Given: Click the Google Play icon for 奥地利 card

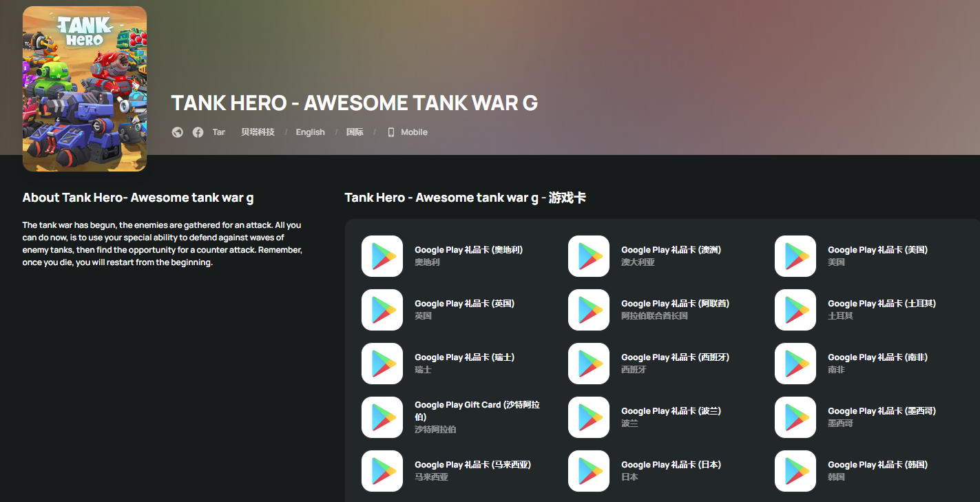Looking at the screenshot, I should coord(382,256).
